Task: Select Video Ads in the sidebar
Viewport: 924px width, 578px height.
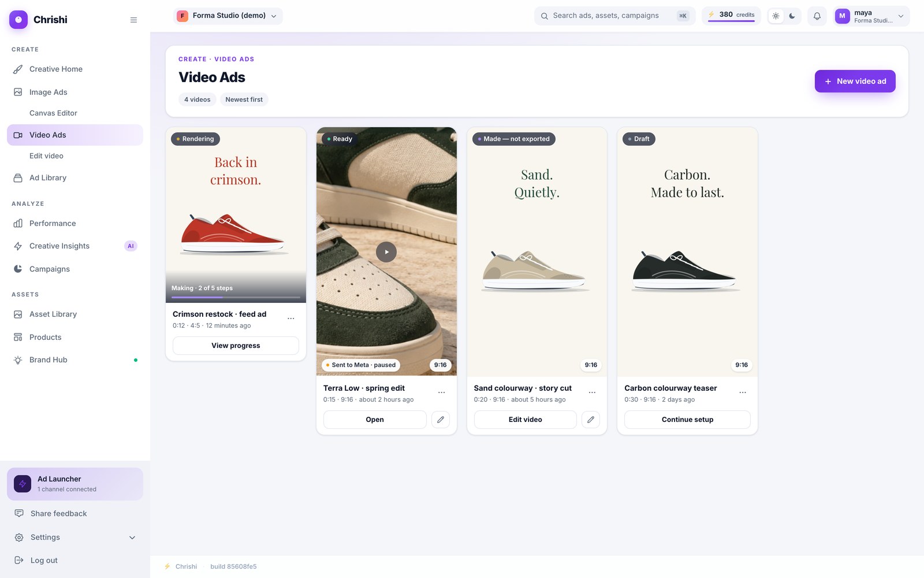Action: click(75, 135)
